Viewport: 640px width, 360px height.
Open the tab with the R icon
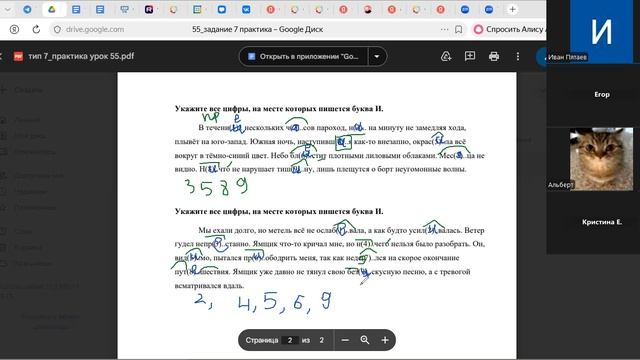pyautogui.click(x=149, y=9)
